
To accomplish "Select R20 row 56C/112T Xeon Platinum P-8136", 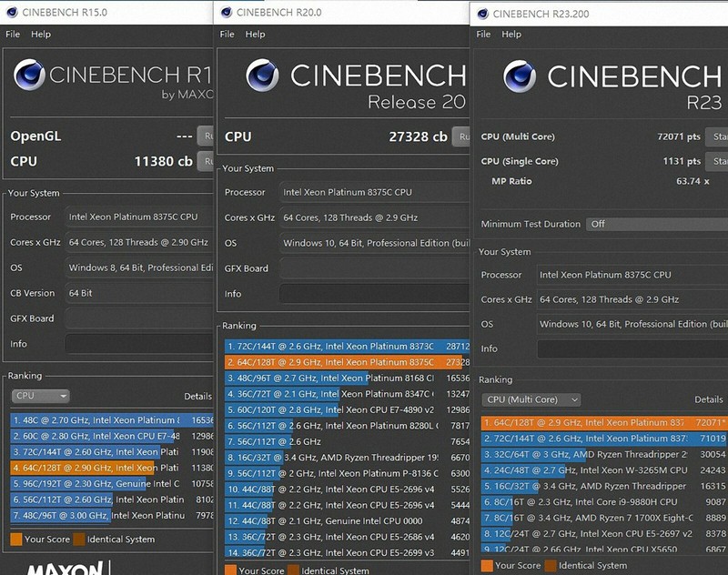I will [348, 473].
